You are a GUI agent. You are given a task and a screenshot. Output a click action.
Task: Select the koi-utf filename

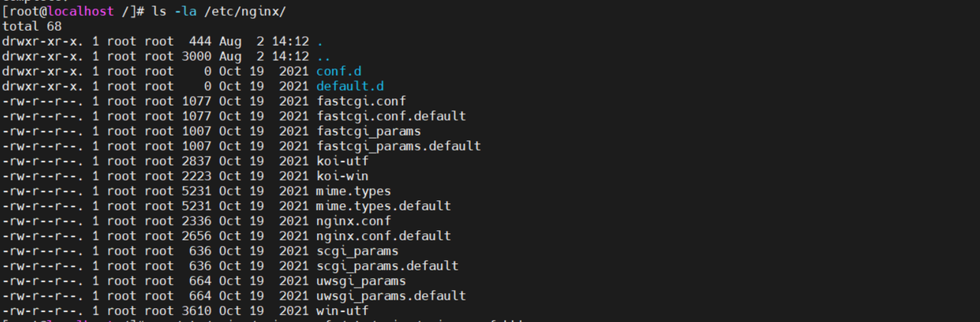(342, 161)
